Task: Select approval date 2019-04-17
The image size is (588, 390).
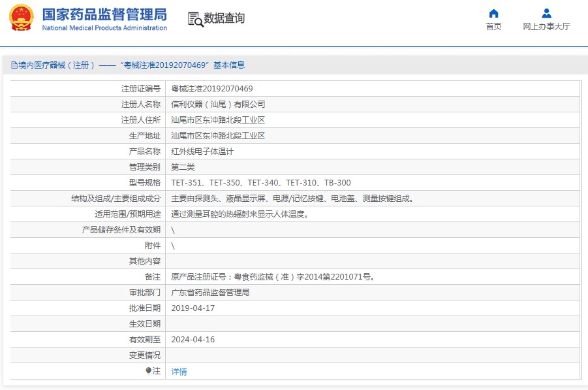Action: coord(193,308)
